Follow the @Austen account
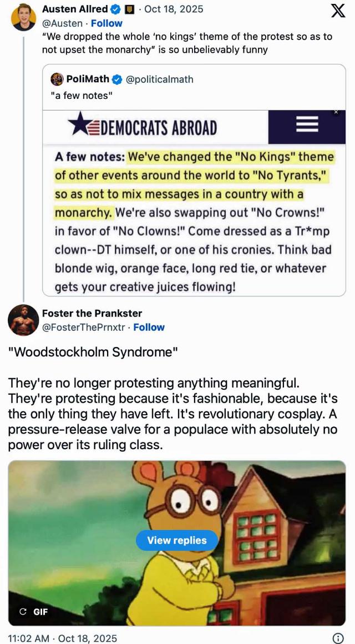The image size is (355, 644). pyautogui.click(x=106, y=23)
